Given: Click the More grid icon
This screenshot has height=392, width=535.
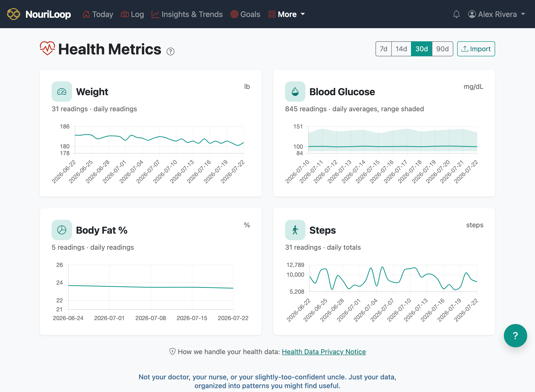Looking at the screenshot, I should point(272,14).
